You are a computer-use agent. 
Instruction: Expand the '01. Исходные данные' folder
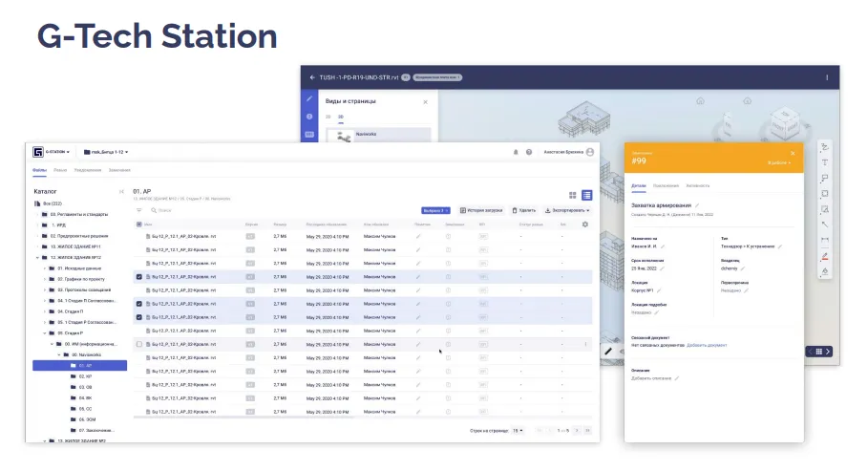45,268
